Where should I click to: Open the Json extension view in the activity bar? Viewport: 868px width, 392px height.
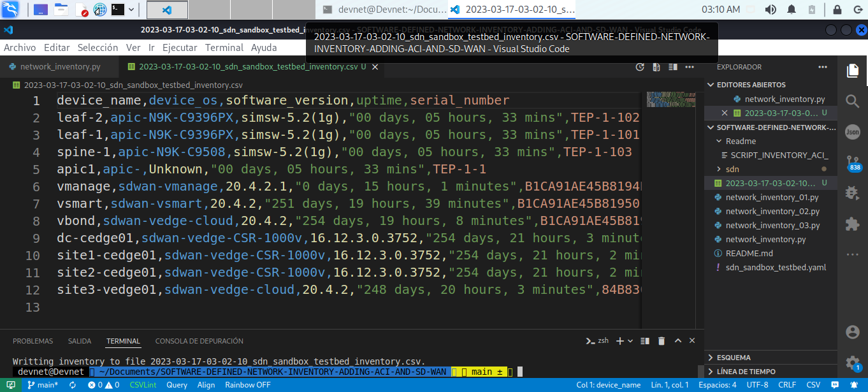coord(852,131)
